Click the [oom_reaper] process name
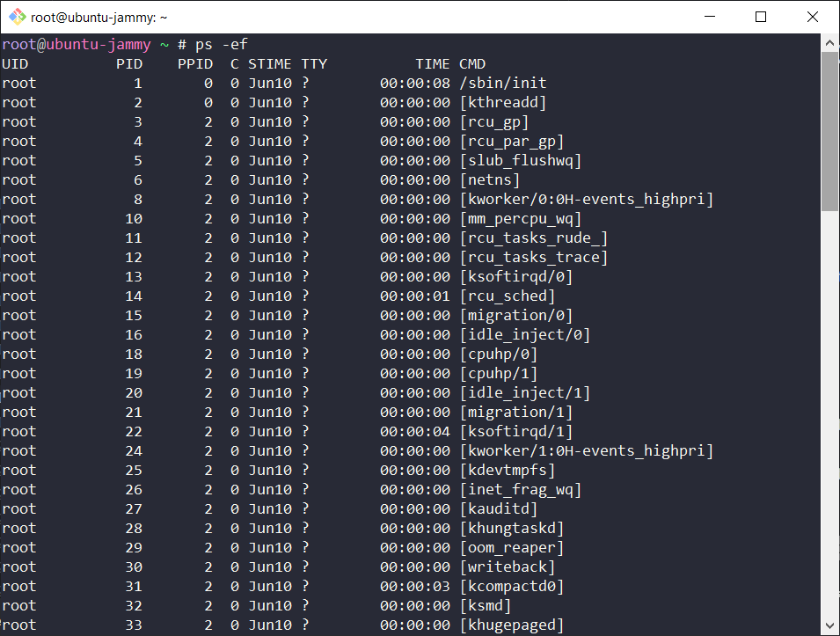Screen dimensions: 840x636 pyautogui.click(x=512, y=547)
